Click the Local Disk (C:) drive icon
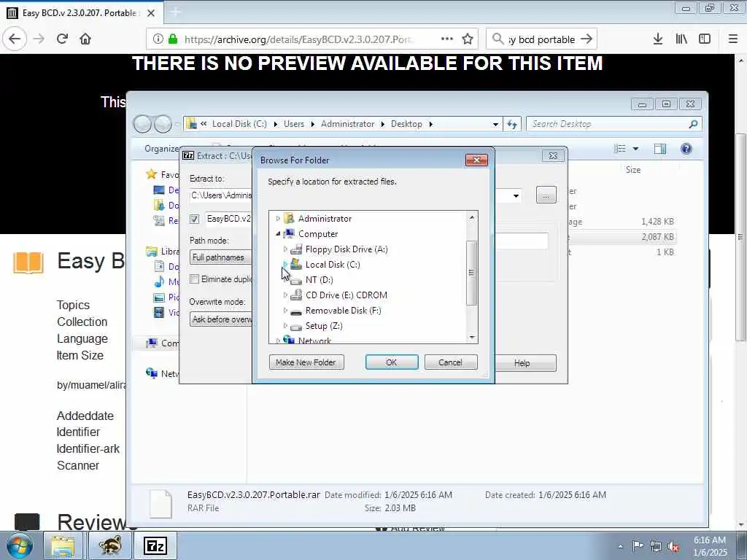The height and width of the screenshot is (560, 747). (296, 264)
